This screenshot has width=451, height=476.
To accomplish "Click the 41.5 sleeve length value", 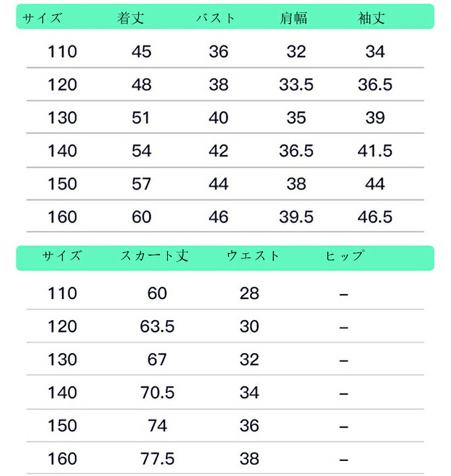I will [x=375, y=151].
